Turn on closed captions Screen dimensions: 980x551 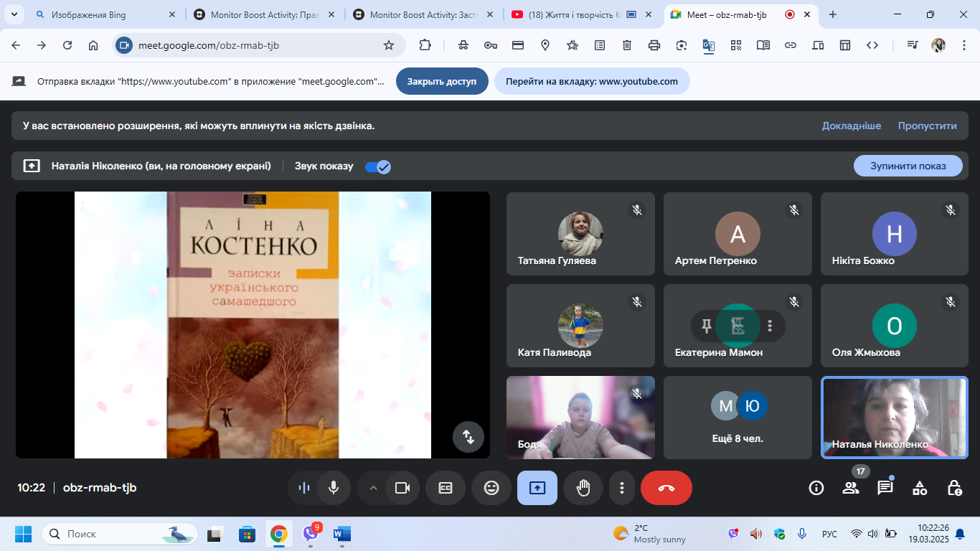(x=446, y=488)
